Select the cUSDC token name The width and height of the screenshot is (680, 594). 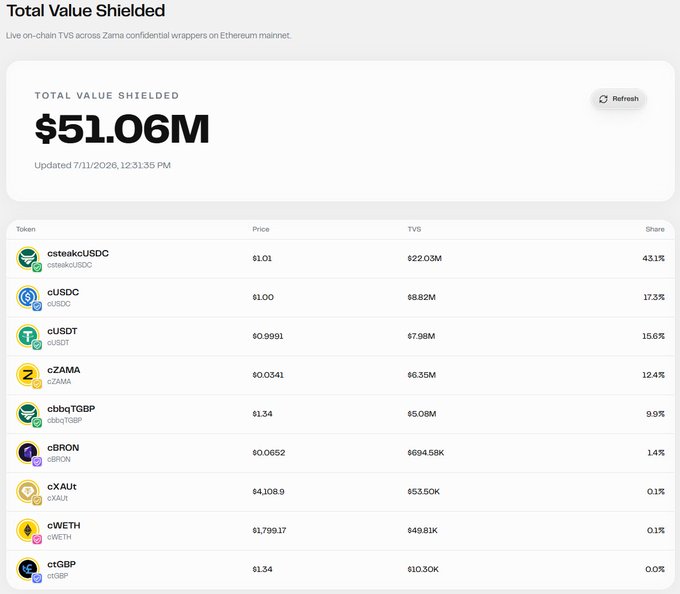click(63, 292)
